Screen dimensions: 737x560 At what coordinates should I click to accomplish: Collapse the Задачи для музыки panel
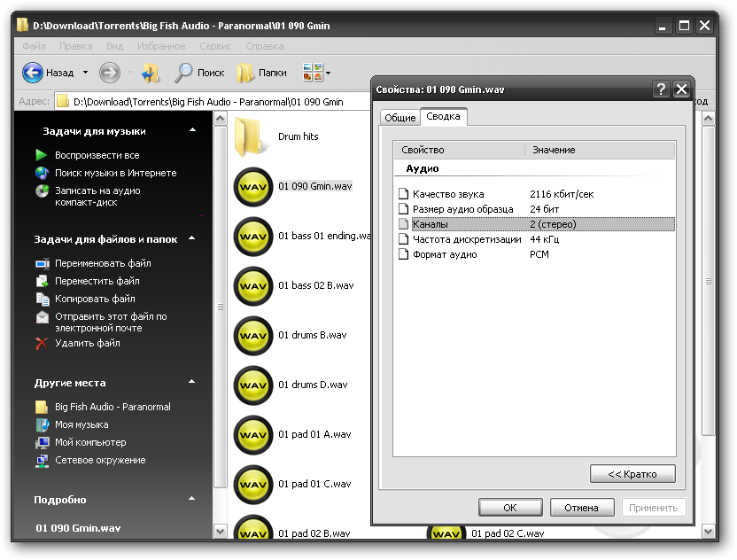[x=192, y=131]
